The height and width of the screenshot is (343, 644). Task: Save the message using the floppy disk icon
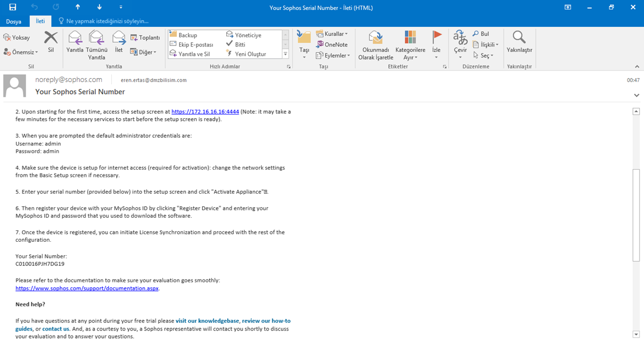click(13, 7)
